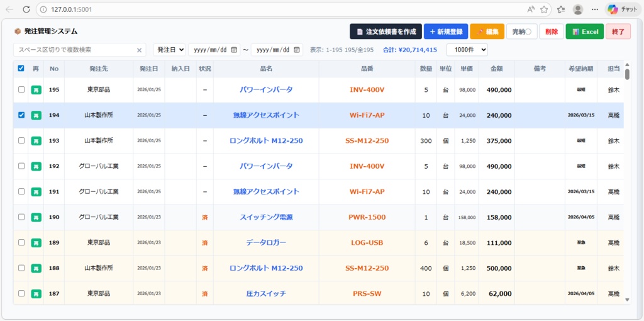Click the end date input field
The height and width of the screenshot is (321, 644).
tap(277, 50)
